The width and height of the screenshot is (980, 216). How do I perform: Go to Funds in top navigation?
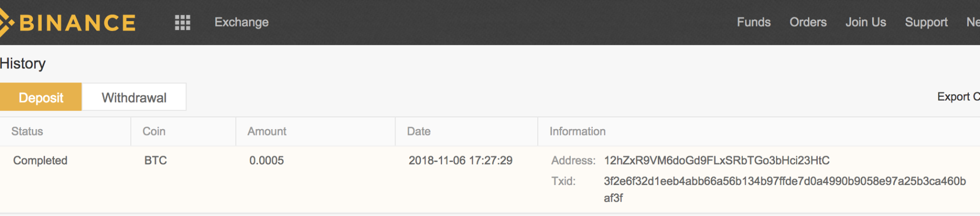pyautogui.click(x=754, y=22)
